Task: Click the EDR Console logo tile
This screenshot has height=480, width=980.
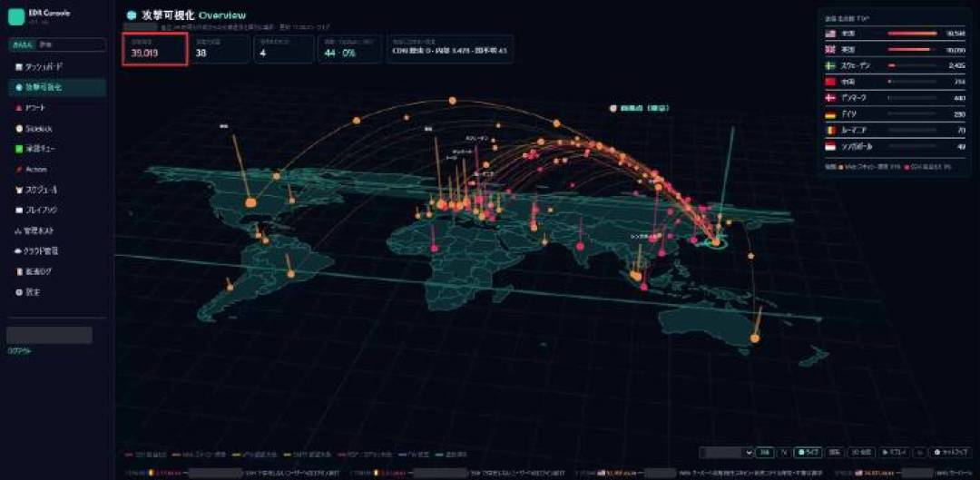Action: [x=16, y=16]
